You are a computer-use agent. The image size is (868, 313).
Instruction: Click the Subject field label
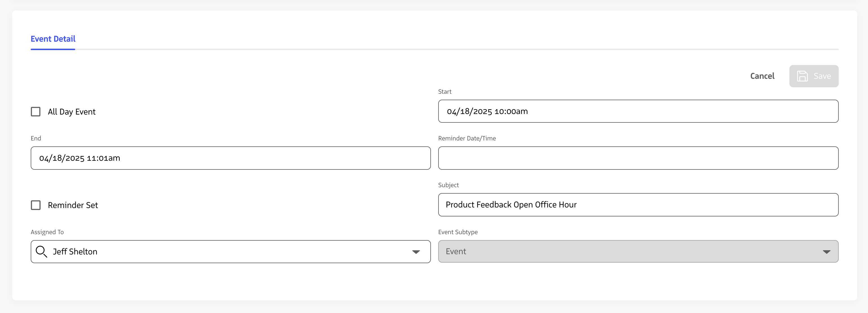448,185
